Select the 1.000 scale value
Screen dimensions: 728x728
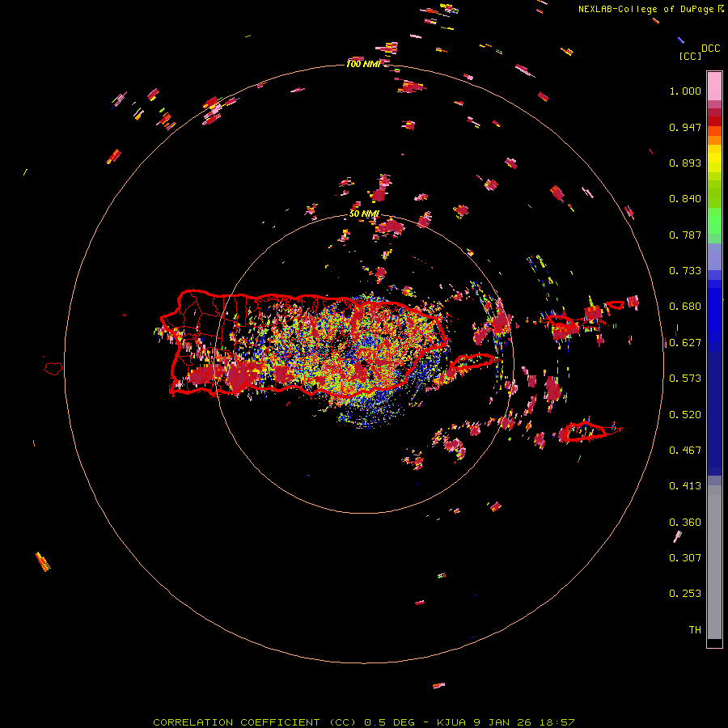pyautogui.click(x=685, y=91)
